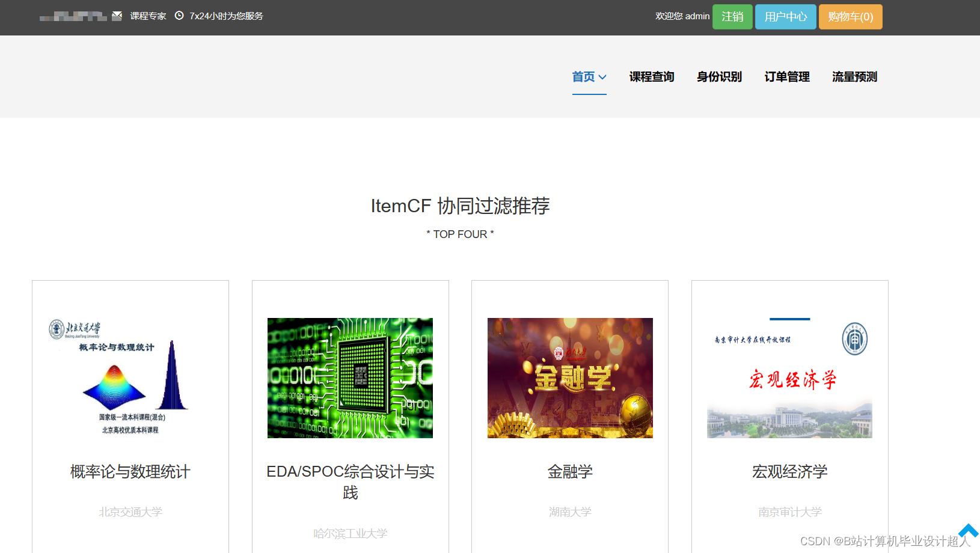Switch to the 流量预测 tab
980x553 pixels.
click(x=854, y=77)
